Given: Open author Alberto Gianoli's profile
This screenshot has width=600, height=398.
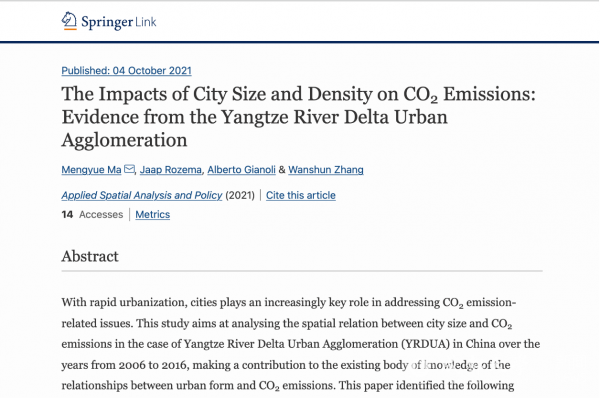Looking at the screenshot, I should [x=241, y=170].
